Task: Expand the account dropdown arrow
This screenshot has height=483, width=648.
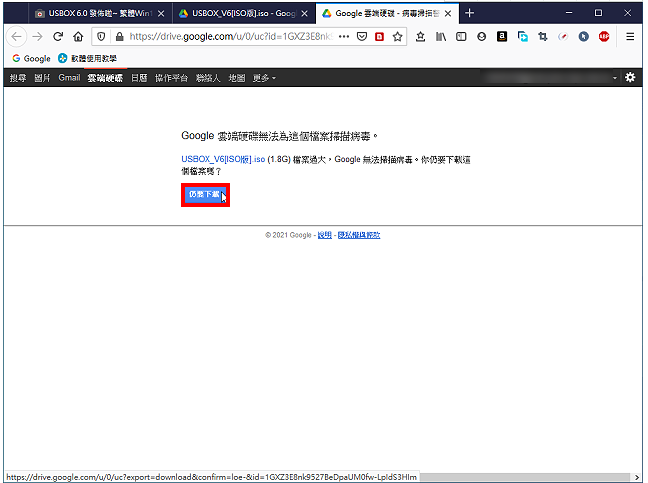Action: pos(615,78)
